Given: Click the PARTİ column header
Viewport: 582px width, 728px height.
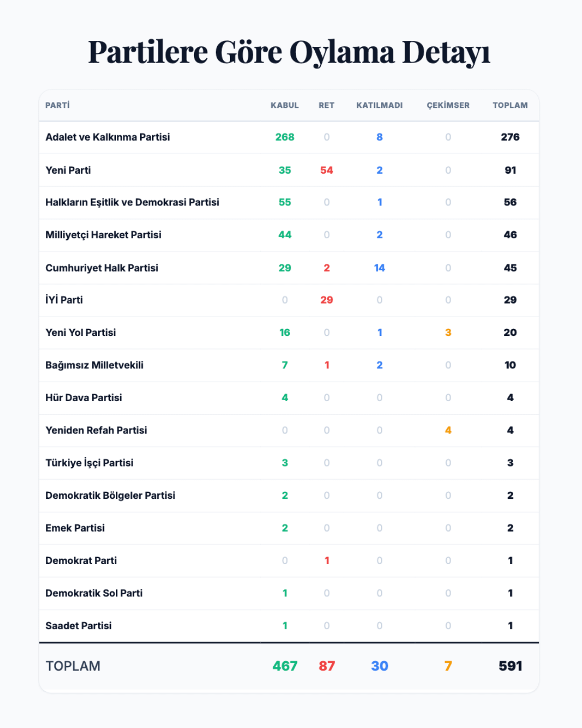Looking at the screenshot, I should (58, 105).
